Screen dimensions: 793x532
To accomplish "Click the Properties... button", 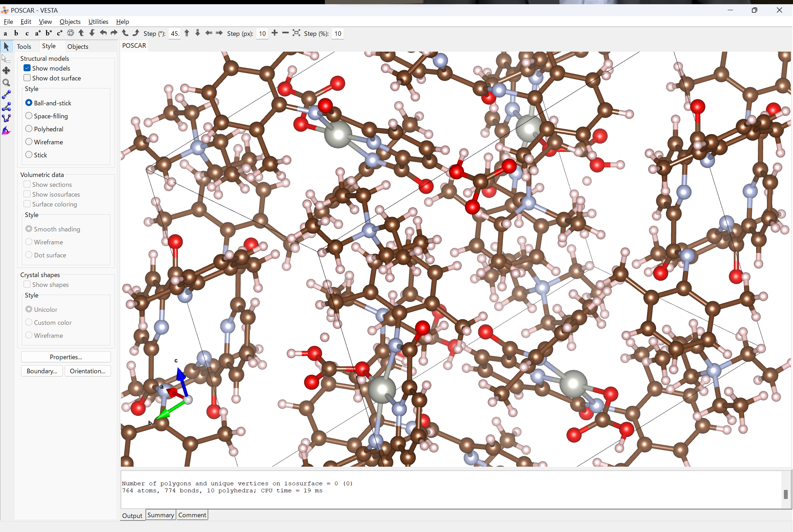I will (66, 357).
